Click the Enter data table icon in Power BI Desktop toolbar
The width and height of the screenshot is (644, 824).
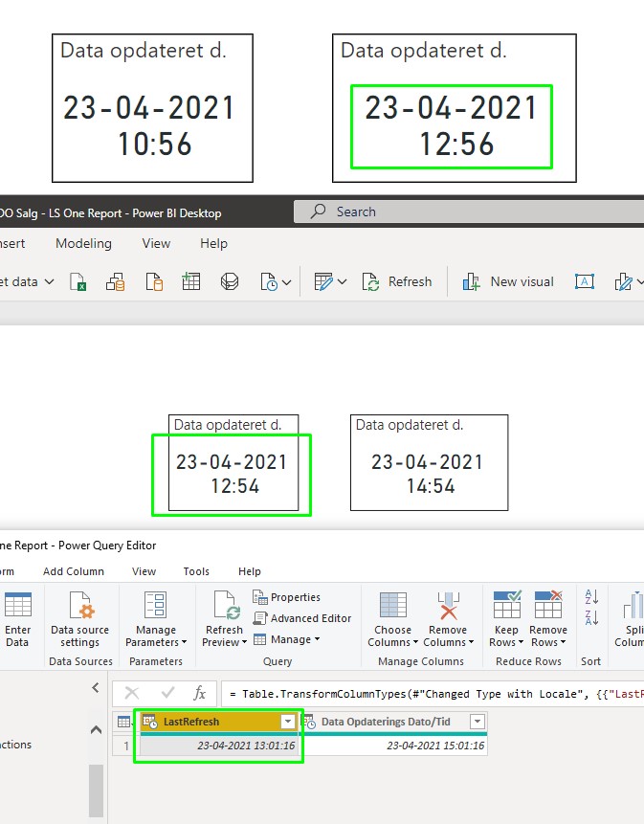click(x=191, y=282)
